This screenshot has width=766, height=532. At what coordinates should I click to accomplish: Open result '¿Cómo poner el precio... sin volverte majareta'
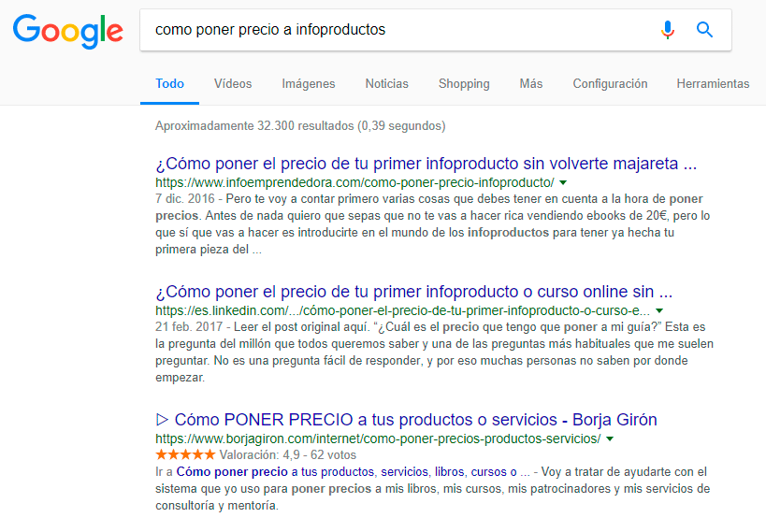click(x=426, y=164)
